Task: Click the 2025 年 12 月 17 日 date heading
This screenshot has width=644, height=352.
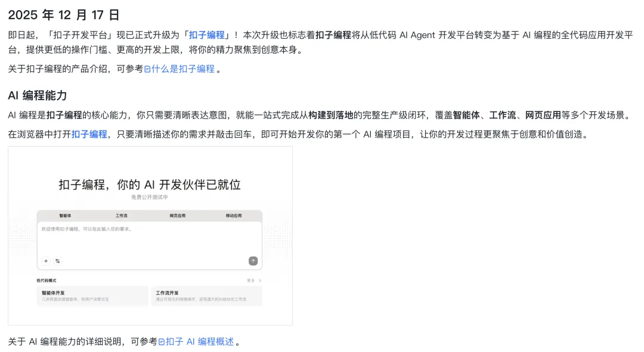Action: pyautogui.click(x=64, y=15)
